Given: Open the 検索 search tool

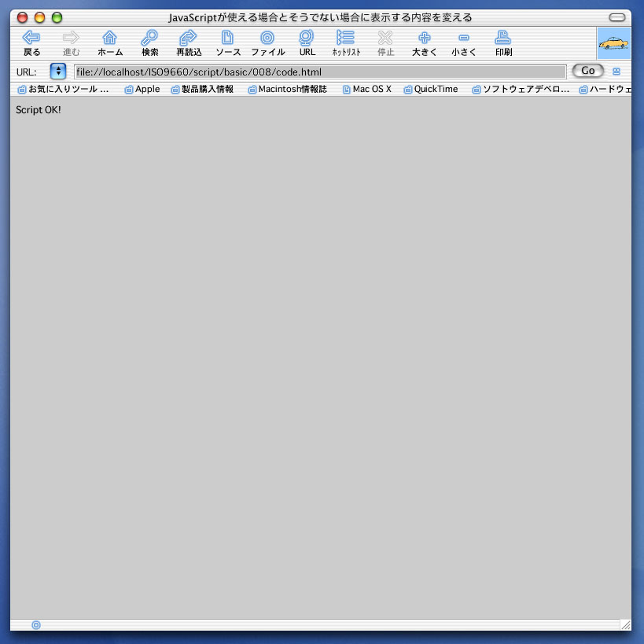Looking at the screenshot, I should pyautogui.click(x=149, y=42).
